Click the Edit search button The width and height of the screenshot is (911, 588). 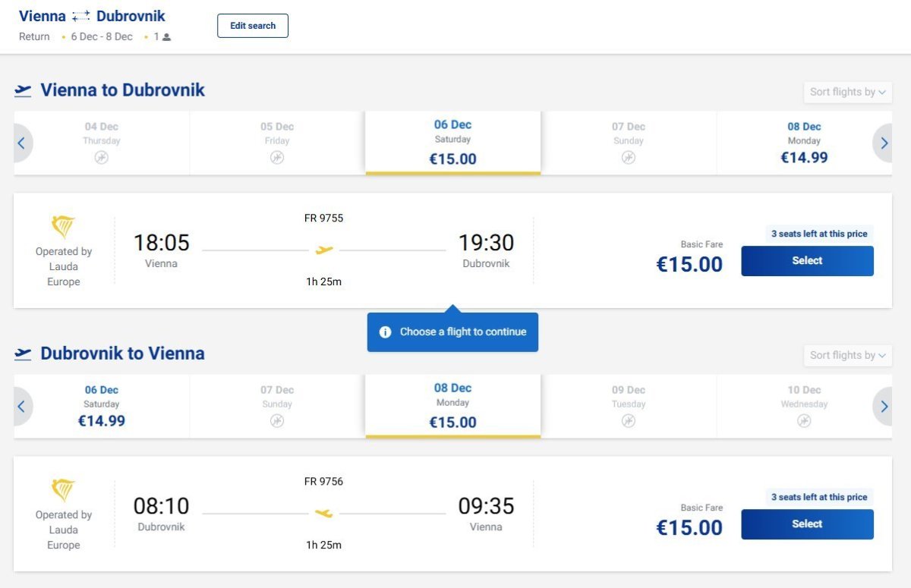(253, 26)
